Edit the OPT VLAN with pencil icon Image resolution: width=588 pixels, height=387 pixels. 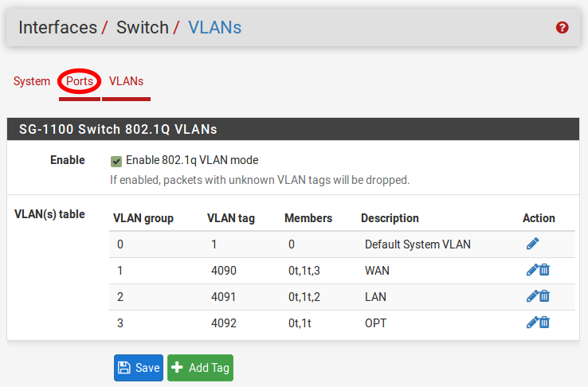pos(532,322)
